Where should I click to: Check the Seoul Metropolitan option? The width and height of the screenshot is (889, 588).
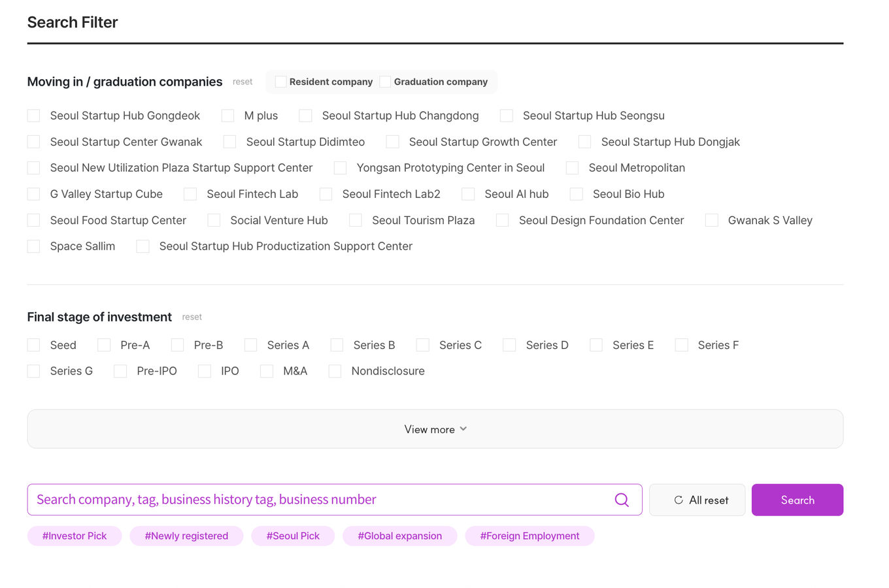coord(573,168)
